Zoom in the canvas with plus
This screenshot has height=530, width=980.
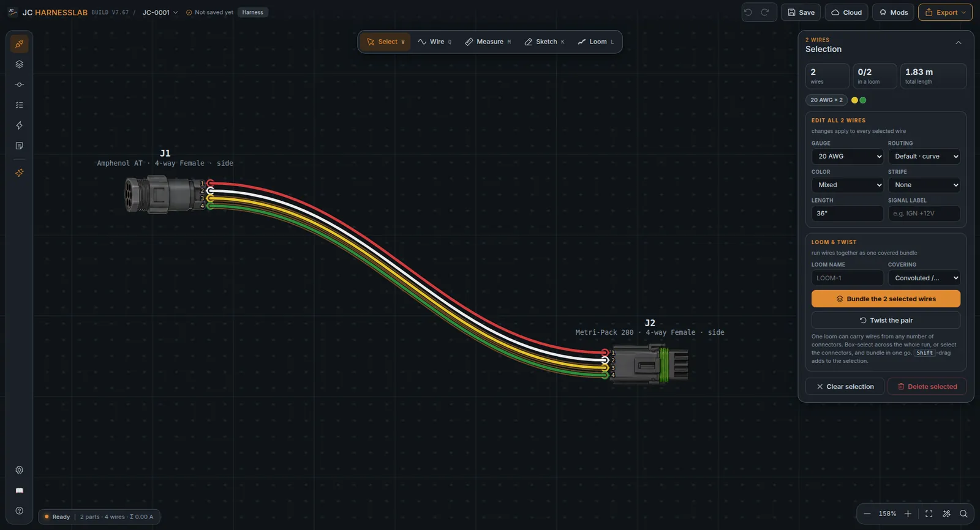point(908,514)
